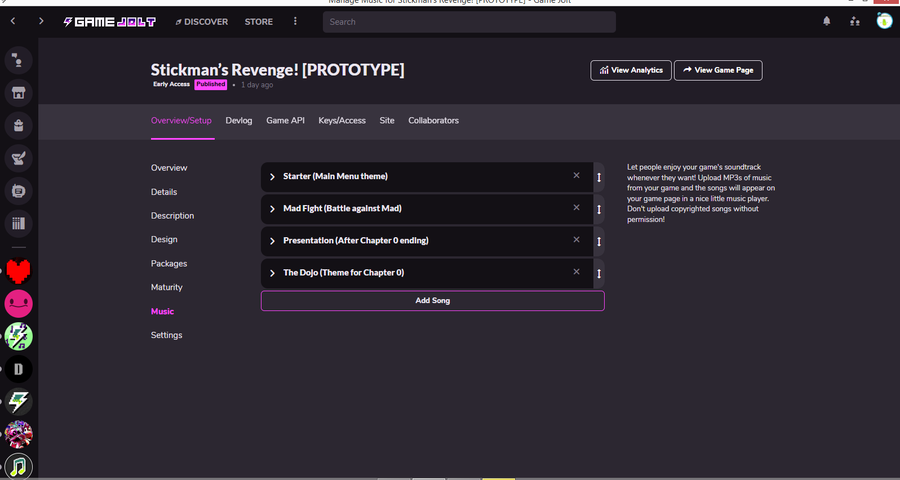
Task: Open the three-dot more menu
Action: click(295, 21)
